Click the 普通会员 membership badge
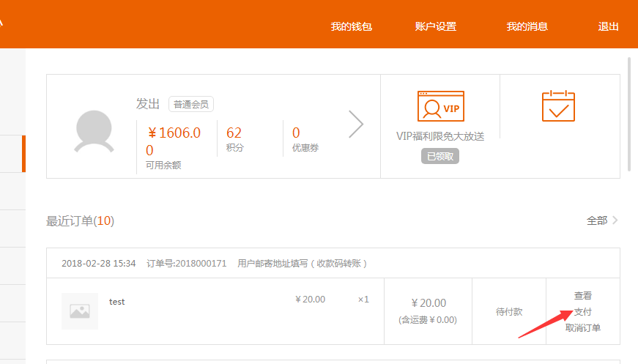 tap(191, 104)
